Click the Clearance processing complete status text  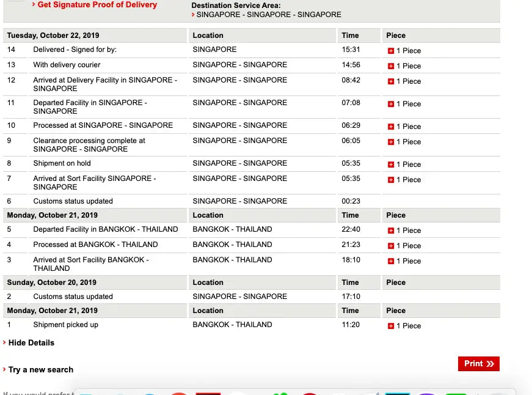tap(89, 145)
